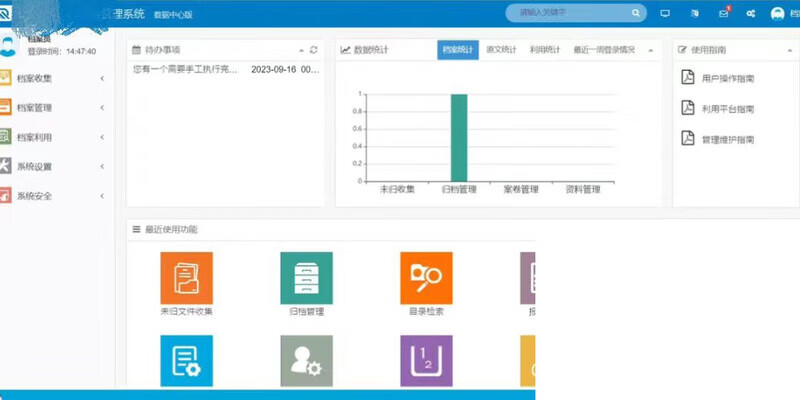Open the mail notifications icon with badge
This screenshot has width=800, height=400.
click(724, 13)
